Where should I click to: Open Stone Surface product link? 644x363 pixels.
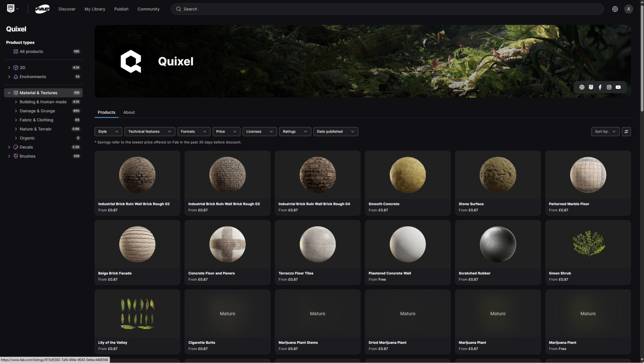(x=471, y=204)
